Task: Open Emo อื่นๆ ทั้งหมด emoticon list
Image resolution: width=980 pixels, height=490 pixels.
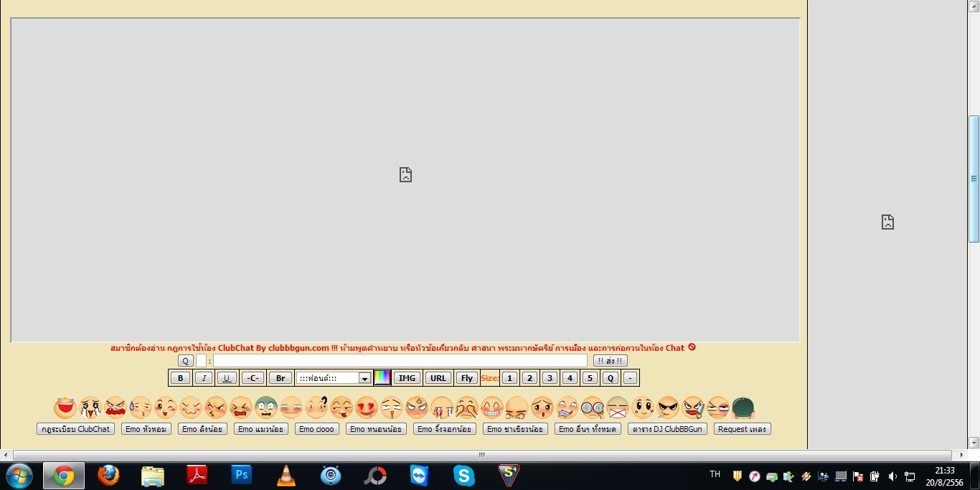Action: [x=588, y=429]
